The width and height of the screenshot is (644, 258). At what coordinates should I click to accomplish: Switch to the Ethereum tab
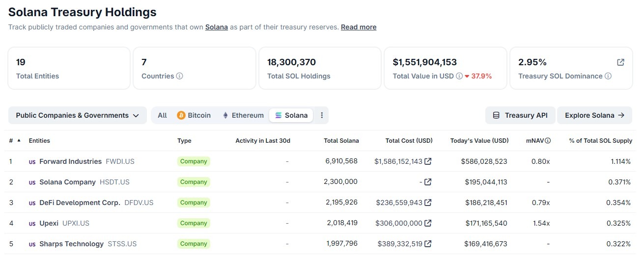(243, 115)
